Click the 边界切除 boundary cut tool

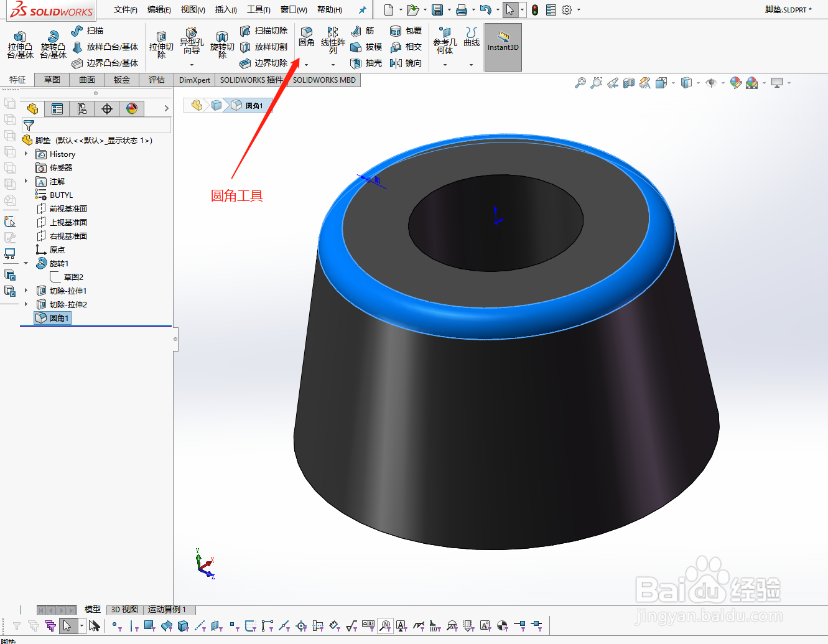(264, 63)
